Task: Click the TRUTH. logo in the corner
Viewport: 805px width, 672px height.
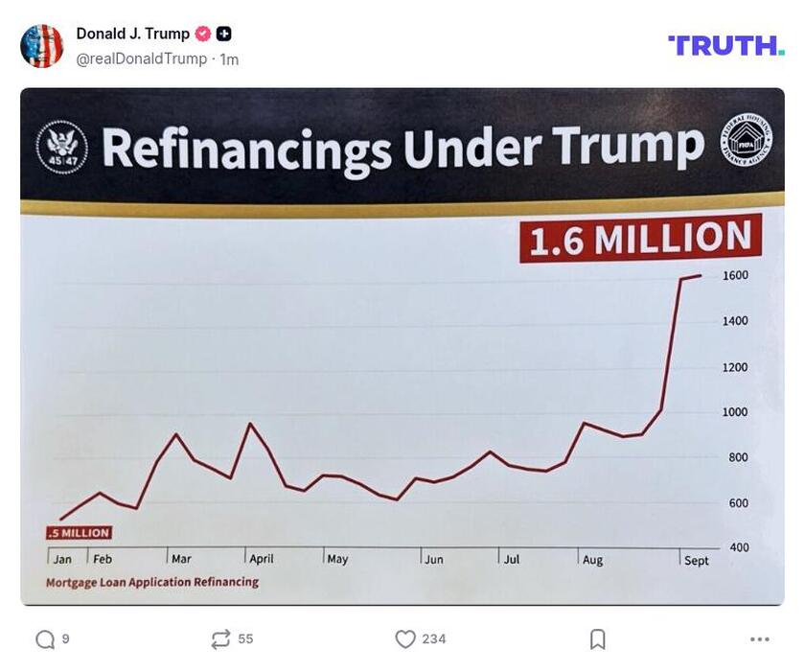Action: [x=725, y=42]
